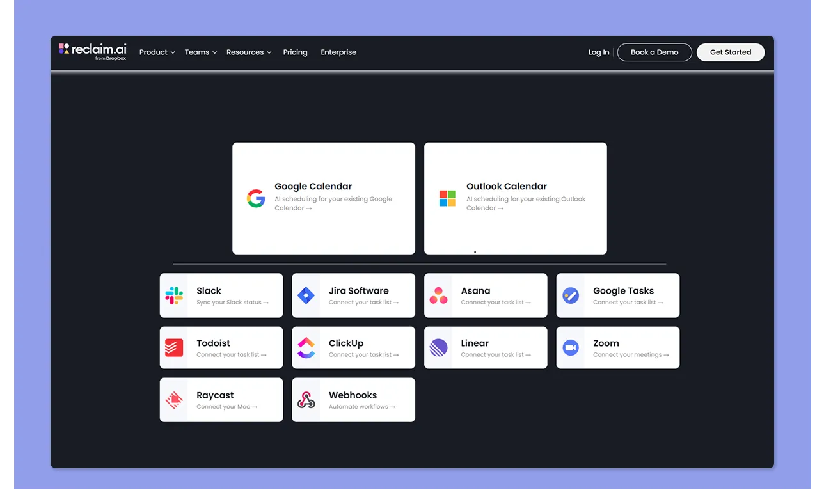Image resolution: width=824 pixels, height=504 pixels.
Task: Expand the Teams menu chevron
Action: coord(214,52)
